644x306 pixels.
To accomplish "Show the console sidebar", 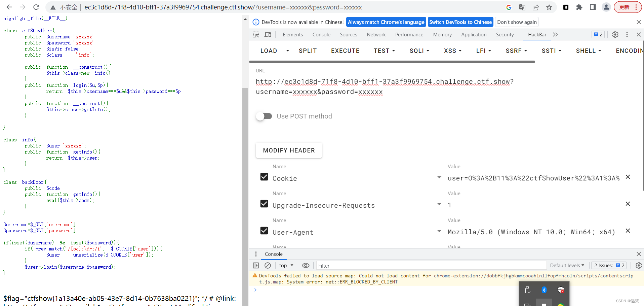I will click(x=256, y=265).
